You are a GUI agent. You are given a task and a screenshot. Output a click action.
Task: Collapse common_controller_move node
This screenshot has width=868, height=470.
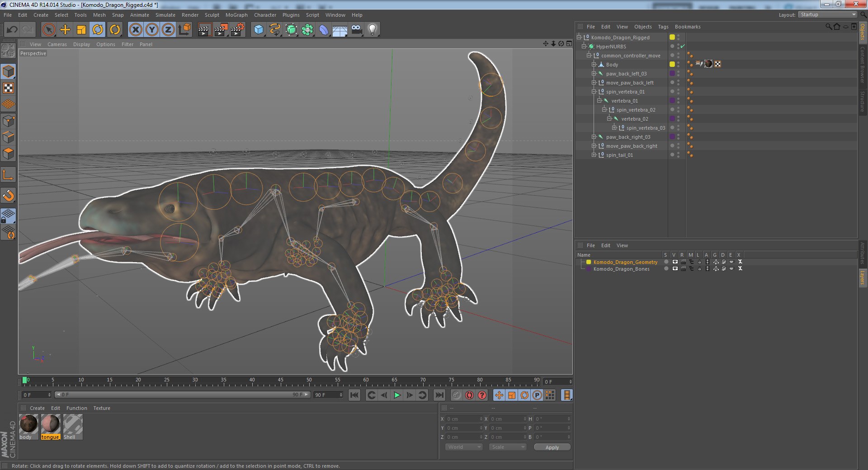[x=589, y=55]
